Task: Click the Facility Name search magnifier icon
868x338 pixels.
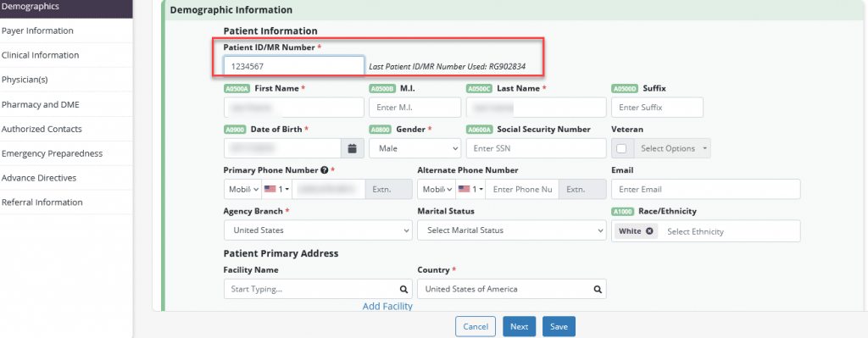Action: (404, 289)
